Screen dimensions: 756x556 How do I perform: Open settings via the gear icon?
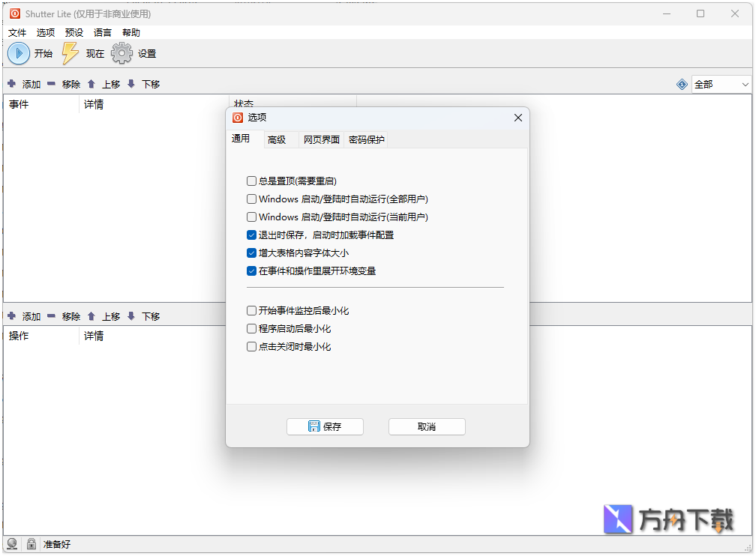tap(121, 53)
